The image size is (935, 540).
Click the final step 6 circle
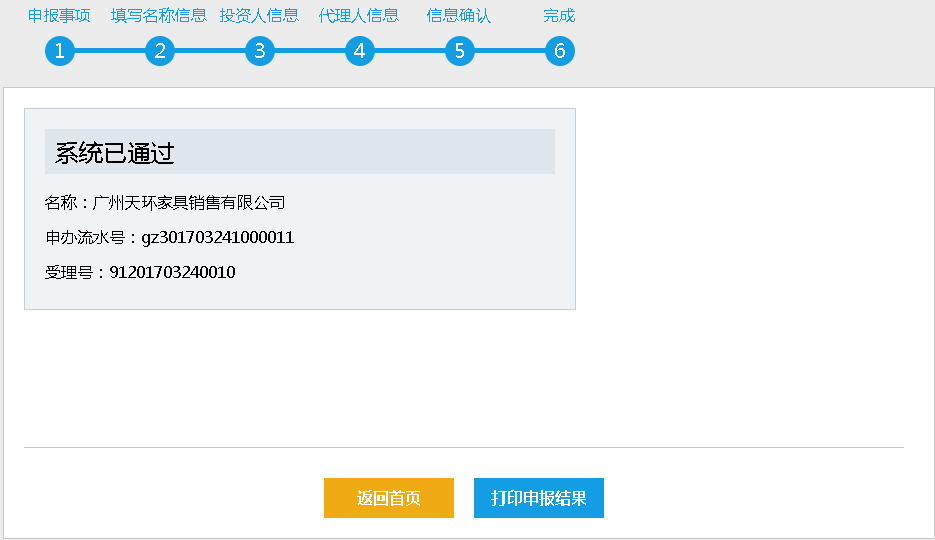tap(560, 51)
